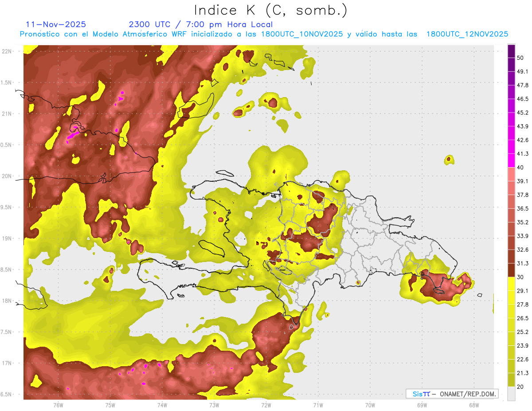532x411 pixels.
Task: Pick the magenta swatch between 40 and 41.3
Action: tap(511, 160)
